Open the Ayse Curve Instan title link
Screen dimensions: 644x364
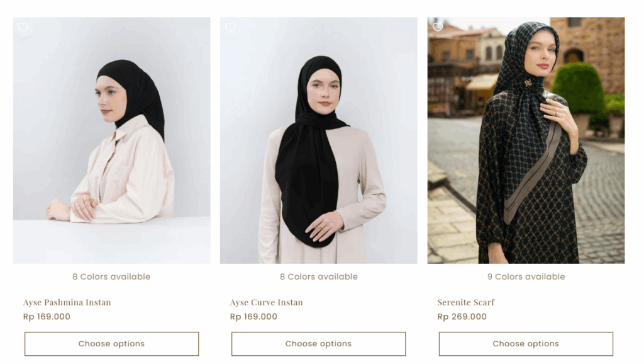pyautogui.click(x=267, y=302)
